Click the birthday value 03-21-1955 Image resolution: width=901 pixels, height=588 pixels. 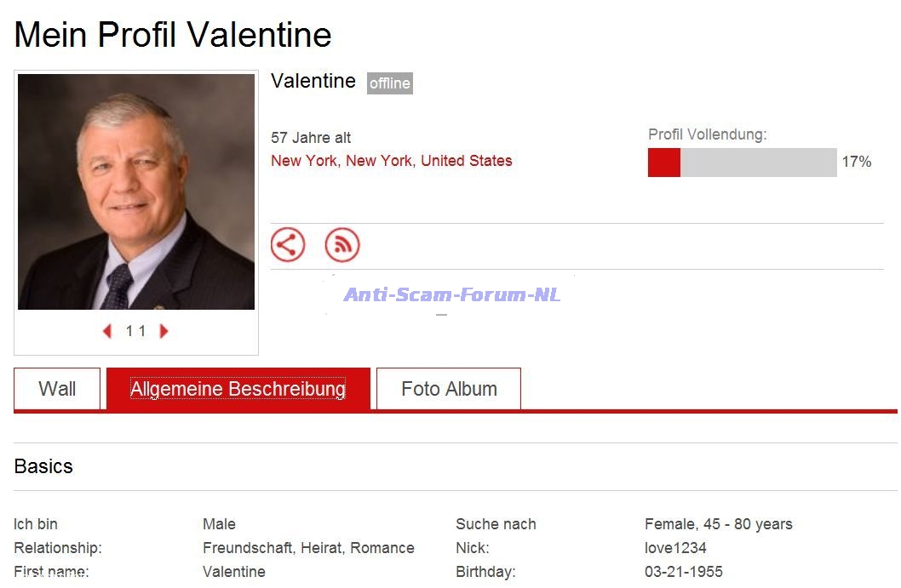[x=684, y=572]
